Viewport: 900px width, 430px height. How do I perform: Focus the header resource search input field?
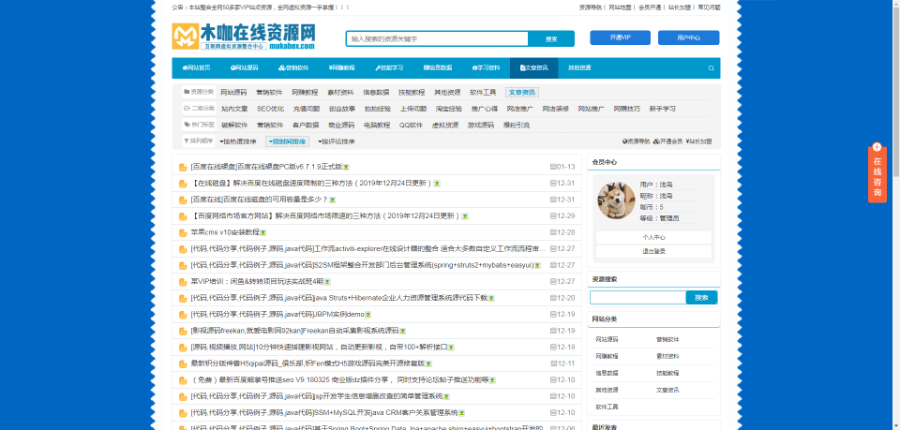(x=430, y=39)
